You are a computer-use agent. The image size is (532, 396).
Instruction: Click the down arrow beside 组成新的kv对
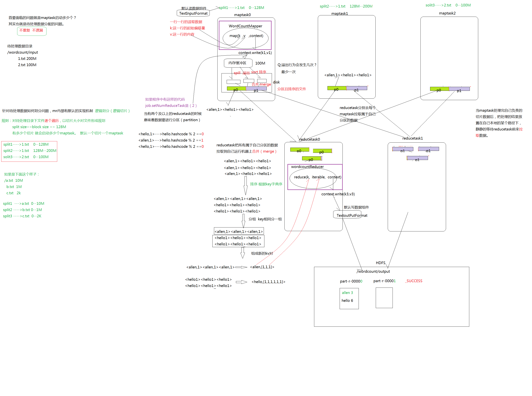pos(243,252)
